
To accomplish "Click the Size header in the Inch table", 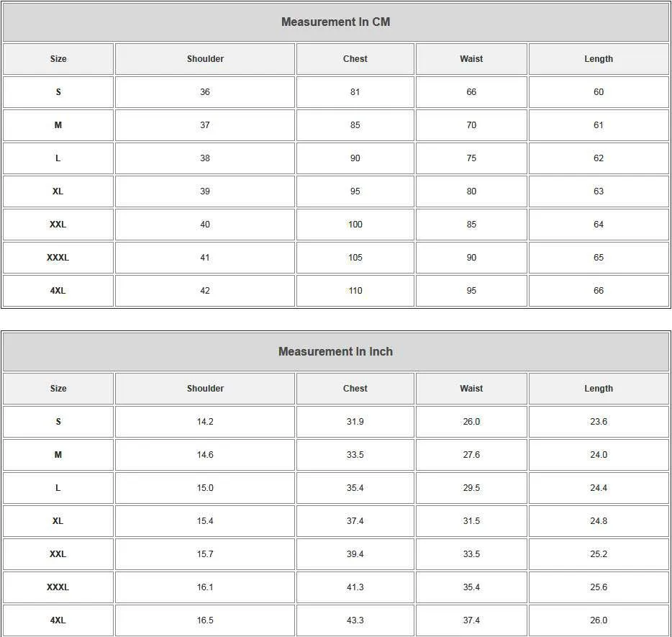I will point(58,389).
